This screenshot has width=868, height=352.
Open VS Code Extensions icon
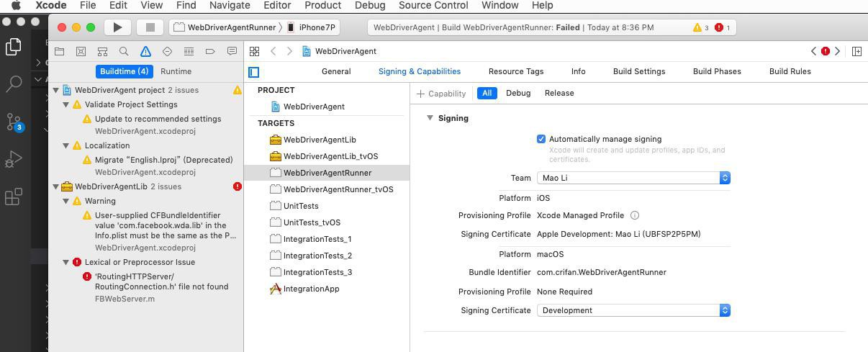14,197
